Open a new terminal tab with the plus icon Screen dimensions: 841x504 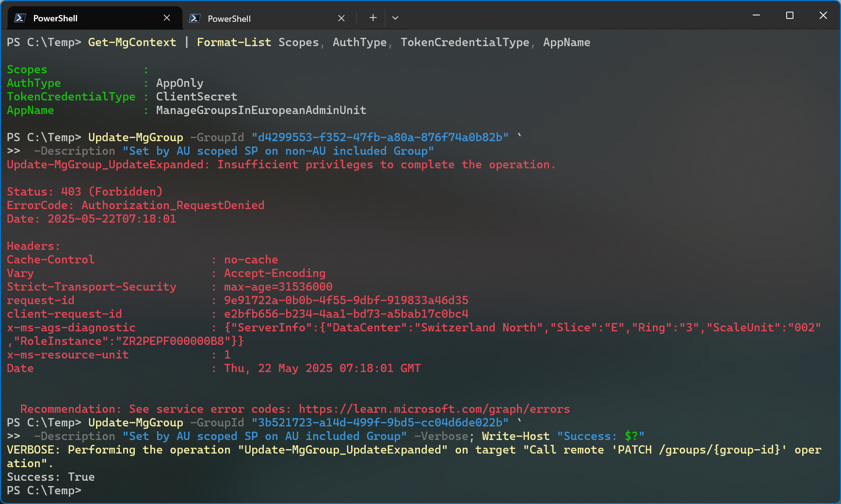tap(372, 17)
